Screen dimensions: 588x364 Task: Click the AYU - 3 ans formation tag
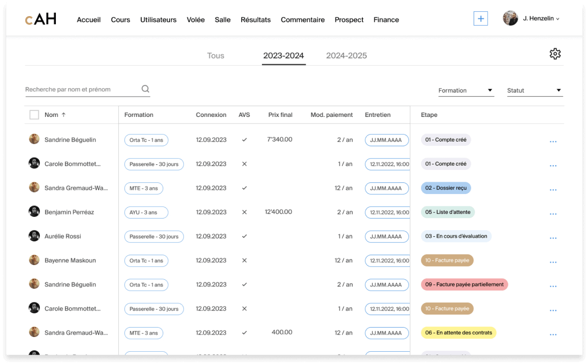click(x=146, y=213)
